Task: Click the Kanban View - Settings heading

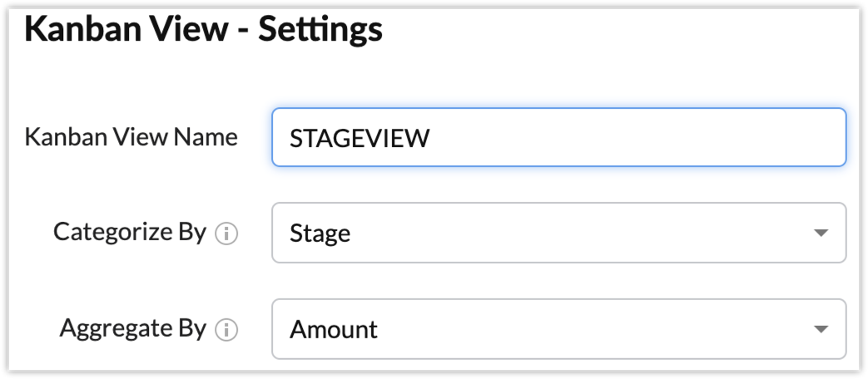Action: [203, 30]
